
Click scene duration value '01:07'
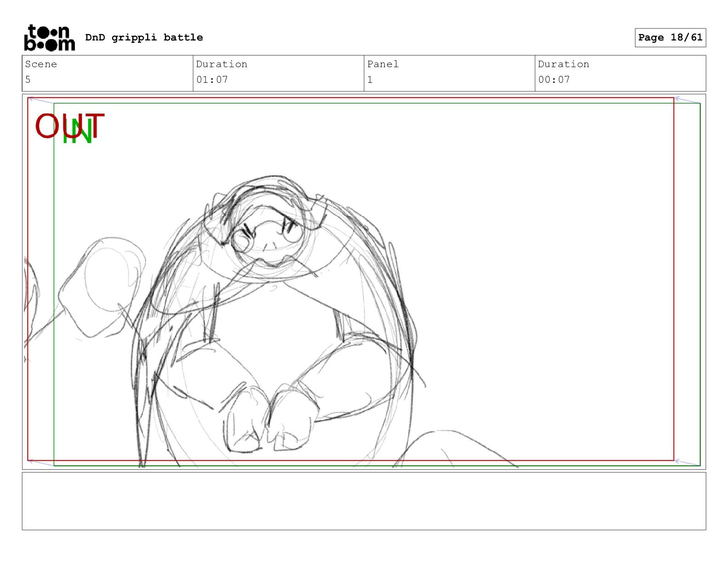212,80
